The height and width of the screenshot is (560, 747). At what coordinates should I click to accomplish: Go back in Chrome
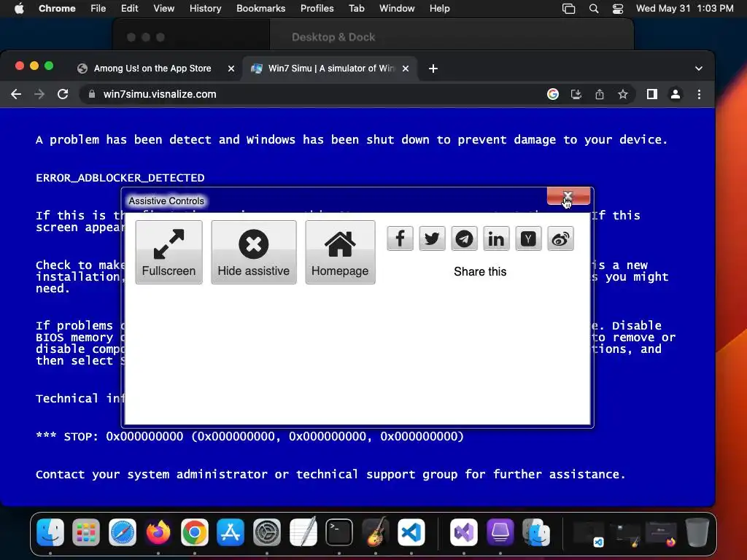pos(16,94)
